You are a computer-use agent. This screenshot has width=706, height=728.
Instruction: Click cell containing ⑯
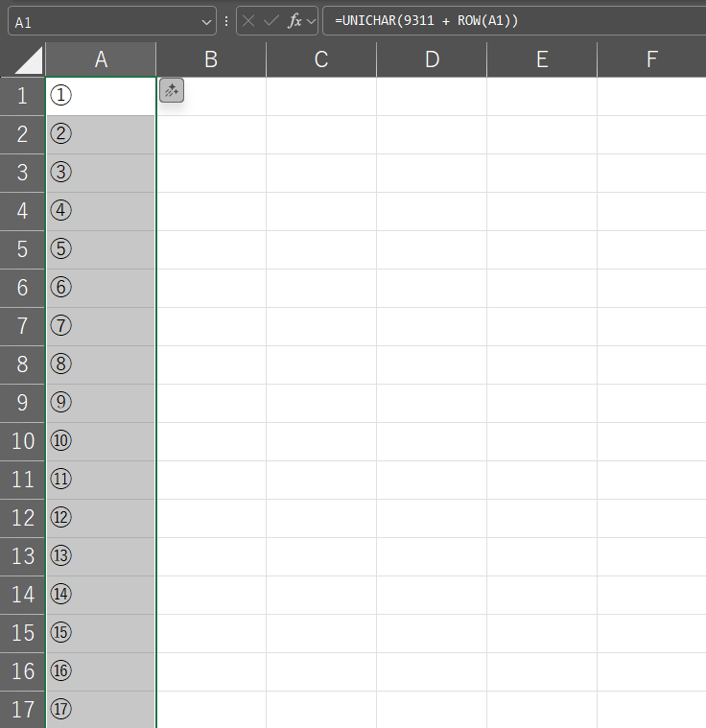pyautogui.click(x=101, y=671)
